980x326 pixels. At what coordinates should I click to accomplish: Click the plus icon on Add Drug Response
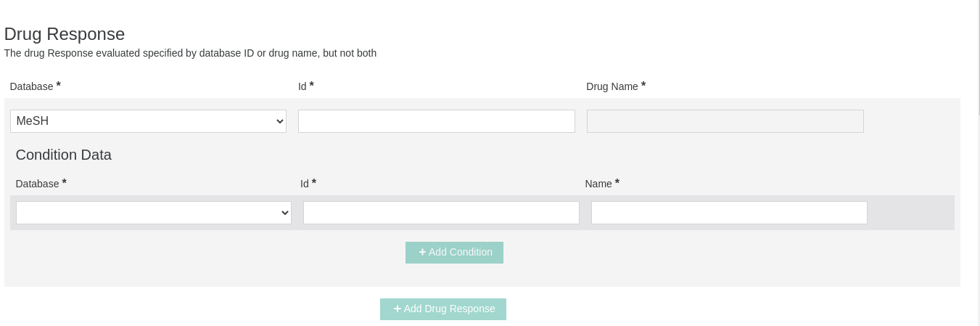coord(398,309)
